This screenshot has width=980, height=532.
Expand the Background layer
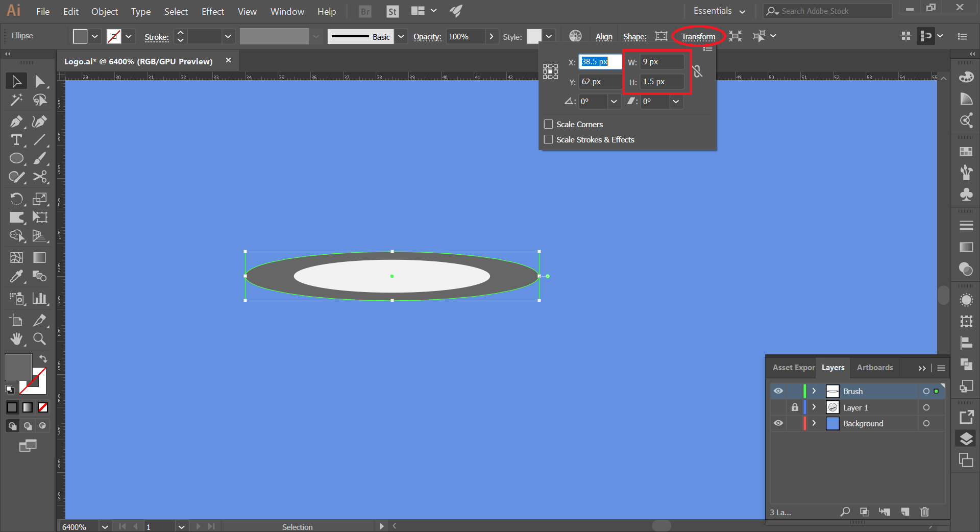814,423
